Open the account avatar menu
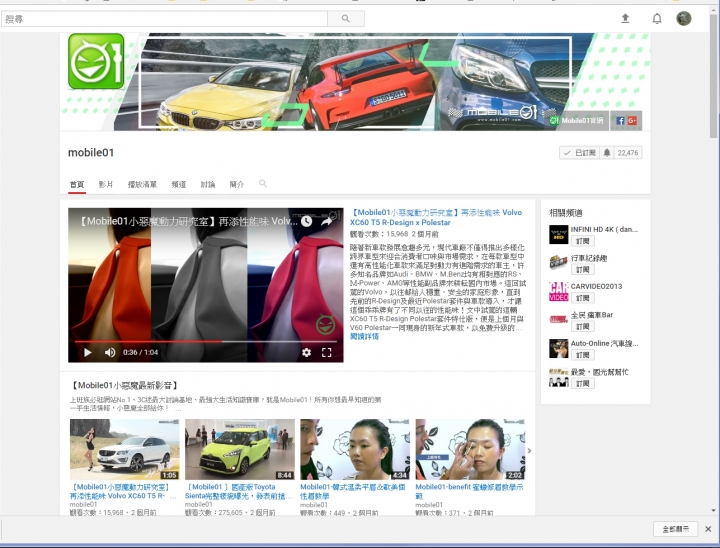 pyautogui.click(x=684, y=18)
